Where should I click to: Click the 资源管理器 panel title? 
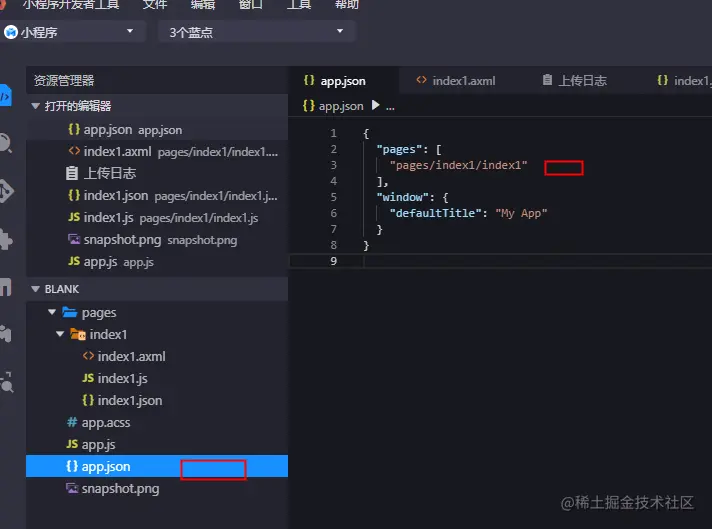64,81
